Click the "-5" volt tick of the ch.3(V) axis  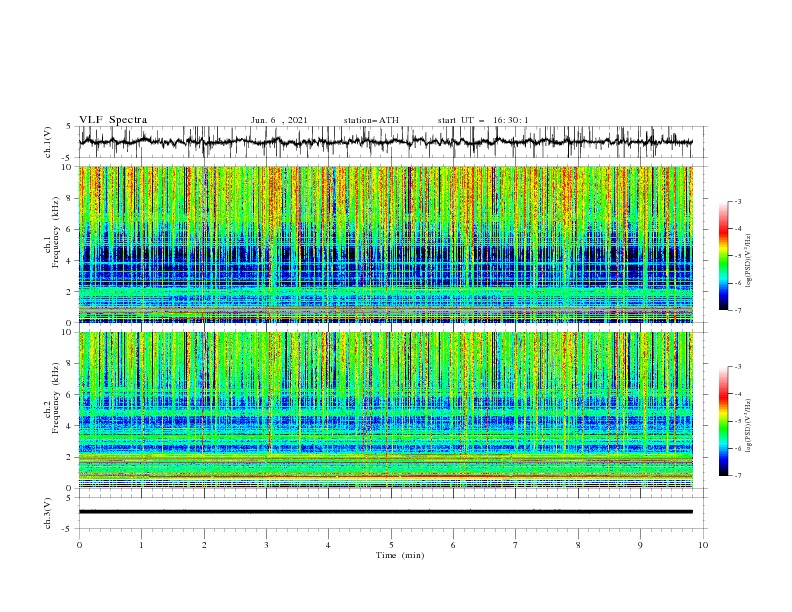(68, 529)
